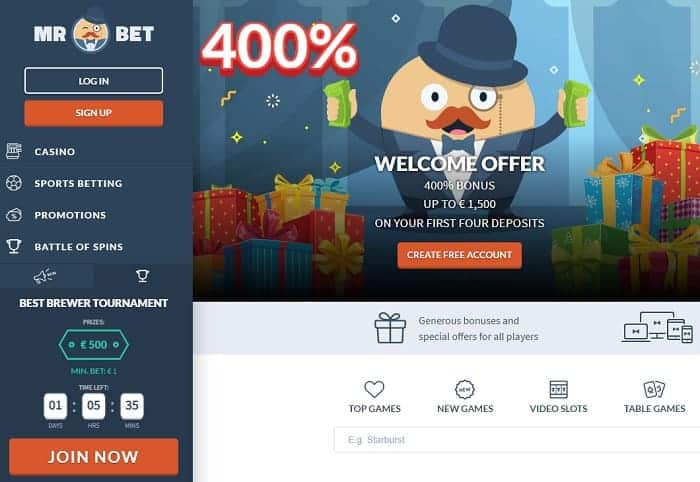Click the Log In button

point(94,81)
